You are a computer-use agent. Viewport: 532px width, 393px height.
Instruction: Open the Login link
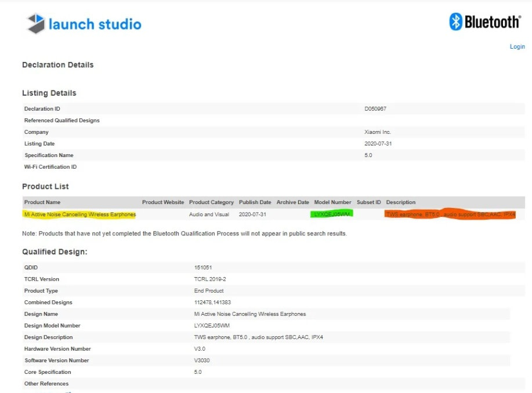tap(517, 46)
